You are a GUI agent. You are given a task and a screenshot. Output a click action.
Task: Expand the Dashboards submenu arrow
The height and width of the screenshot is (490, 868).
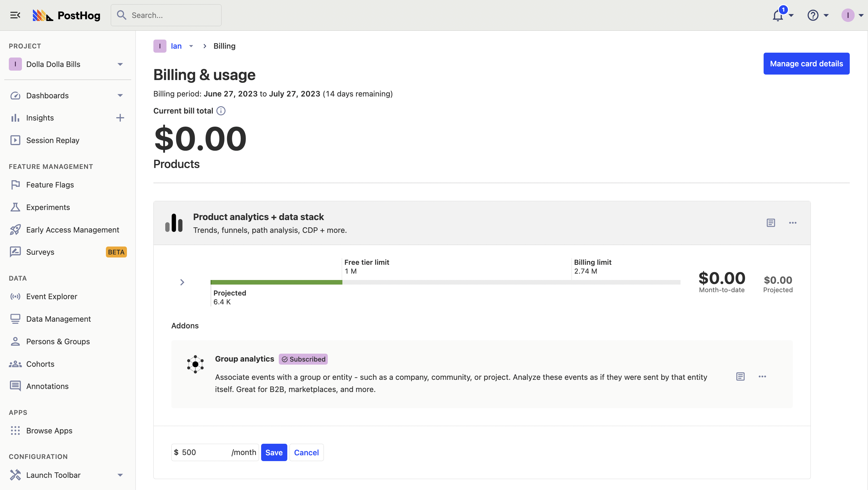click(x=120, y=96)
